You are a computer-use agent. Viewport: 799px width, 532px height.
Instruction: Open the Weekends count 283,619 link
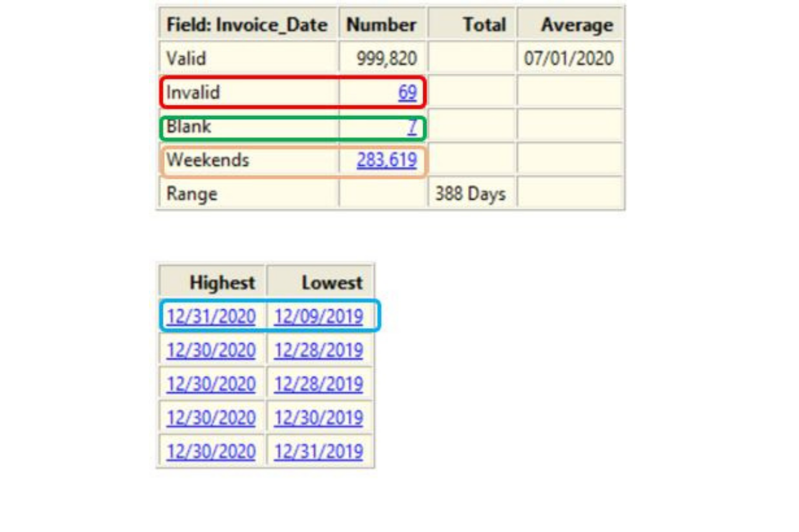(x=386, y=160)
